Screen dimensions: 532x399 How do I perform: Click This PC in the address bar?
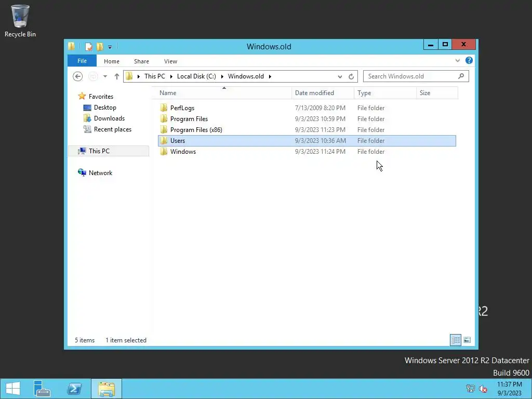pyautogui.click(x=155, y=76)
